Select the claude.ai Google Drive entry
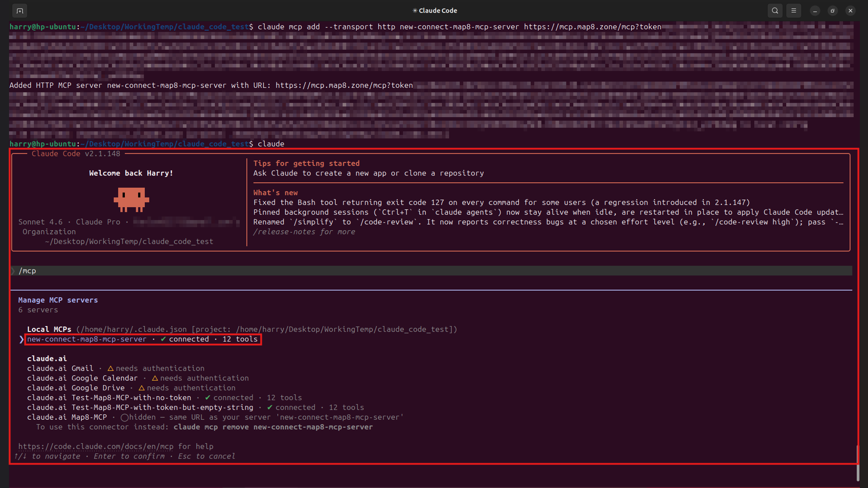Image resolution: width=868 pixels, height=488 pixels. click(131, 388)
